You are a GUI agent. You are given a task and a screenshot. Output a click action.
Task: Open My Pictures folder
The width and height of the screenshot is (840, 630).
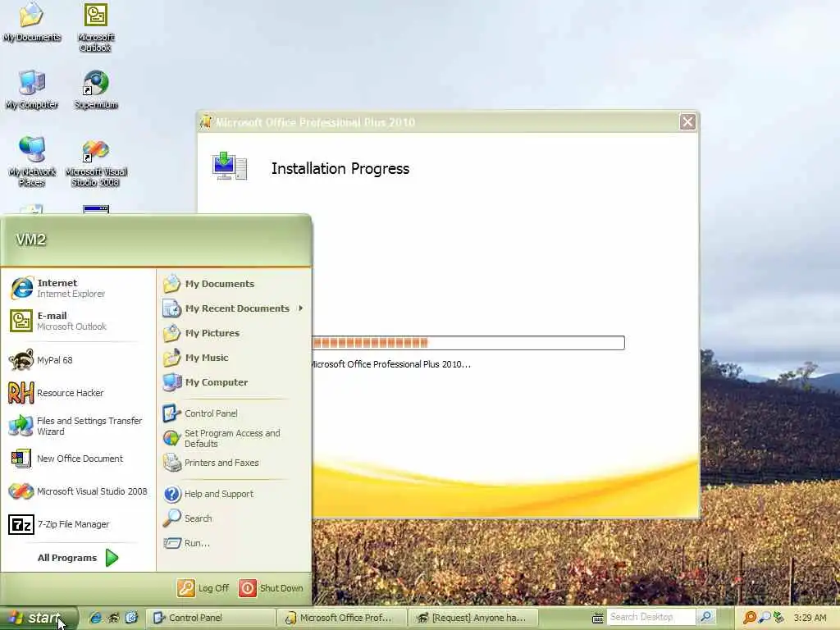coord(234,333)
